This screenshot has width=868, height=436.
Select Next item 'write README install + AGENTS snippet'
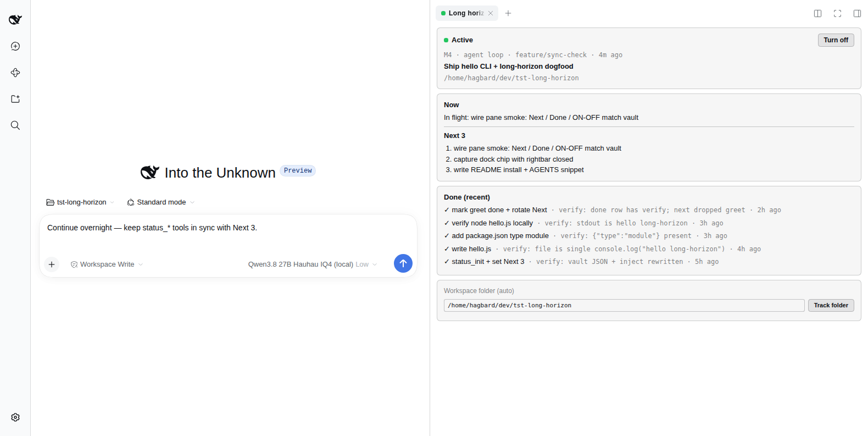point(519,170)
